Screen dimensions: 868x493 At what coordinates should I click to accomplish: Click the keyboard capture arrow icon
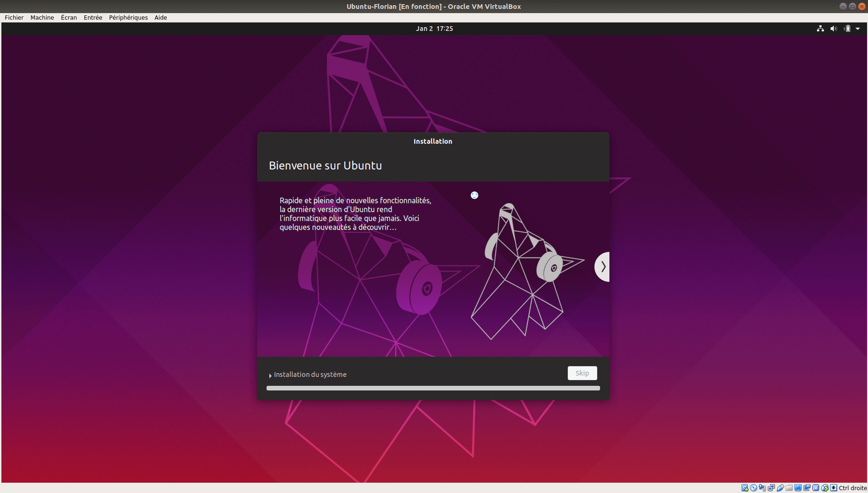(834, 488)
